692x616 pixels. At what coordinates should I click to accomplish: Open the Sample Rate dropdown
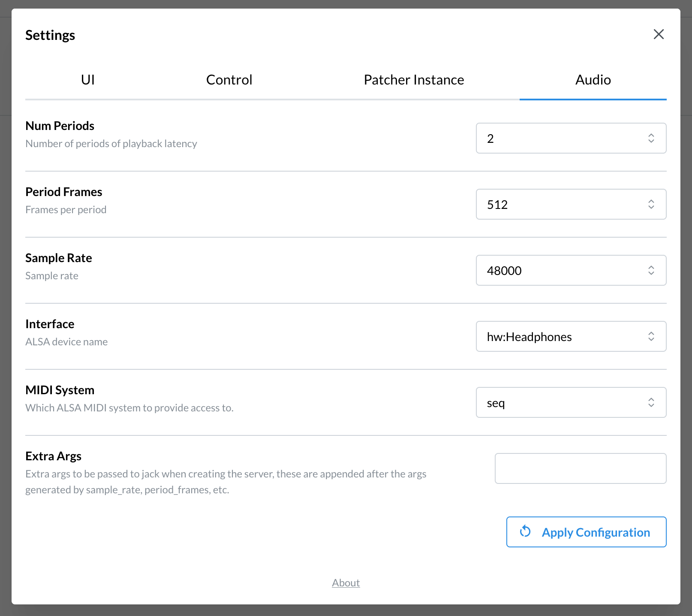click(x=571, y=270)
